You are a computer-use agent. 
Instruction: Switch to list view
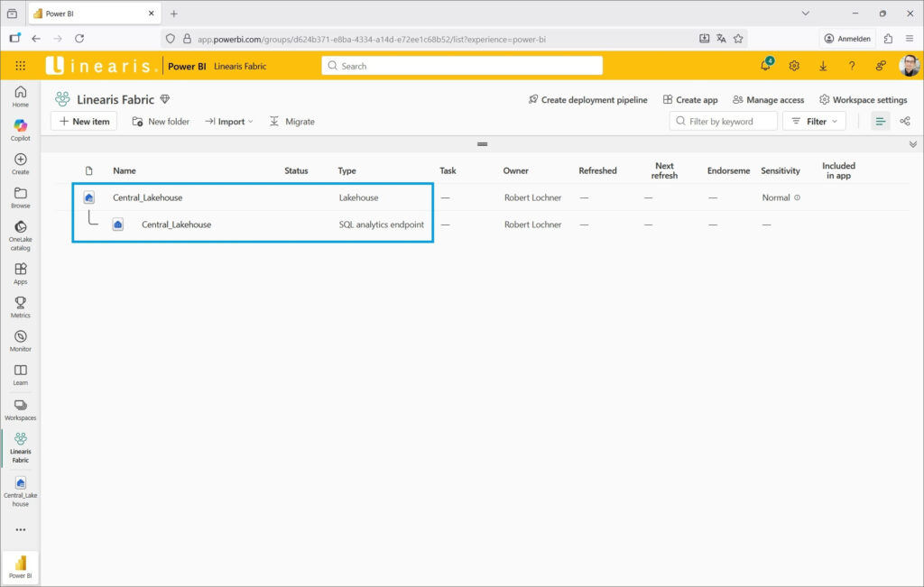click(x=881, y=121)
